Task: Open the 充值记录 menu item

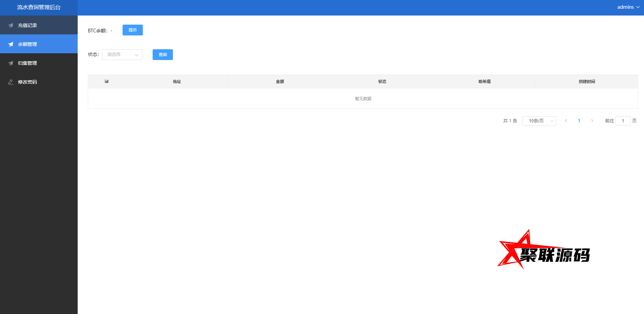Action: pos(39,25)
